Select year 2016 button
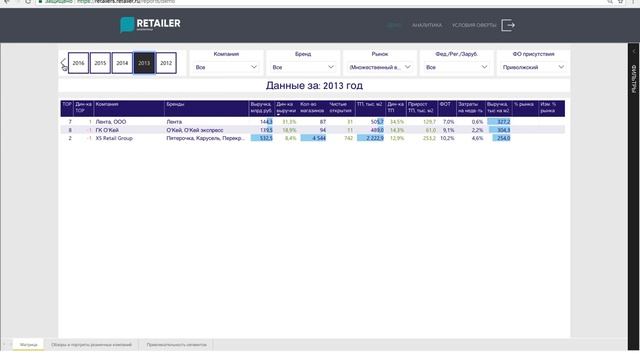The height and width of the screenshot is (360, 640). tap(78, 63)
